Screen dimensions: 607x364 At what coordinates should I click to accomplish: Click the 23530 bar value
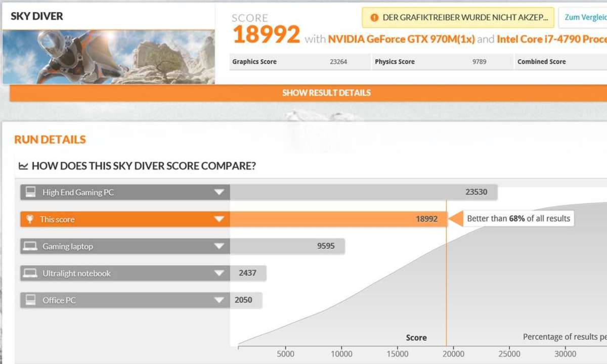tap(476, 192)
